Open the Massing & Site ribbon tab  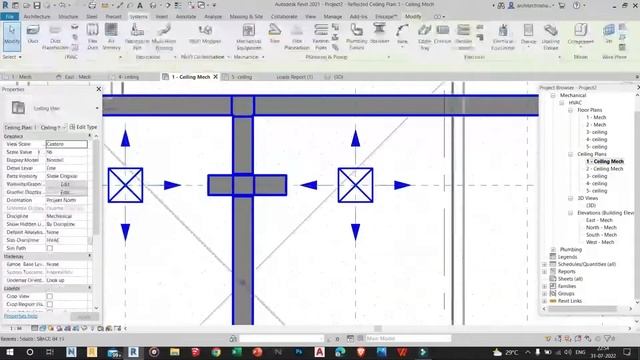pyautogui.click(x=246, y=17)
